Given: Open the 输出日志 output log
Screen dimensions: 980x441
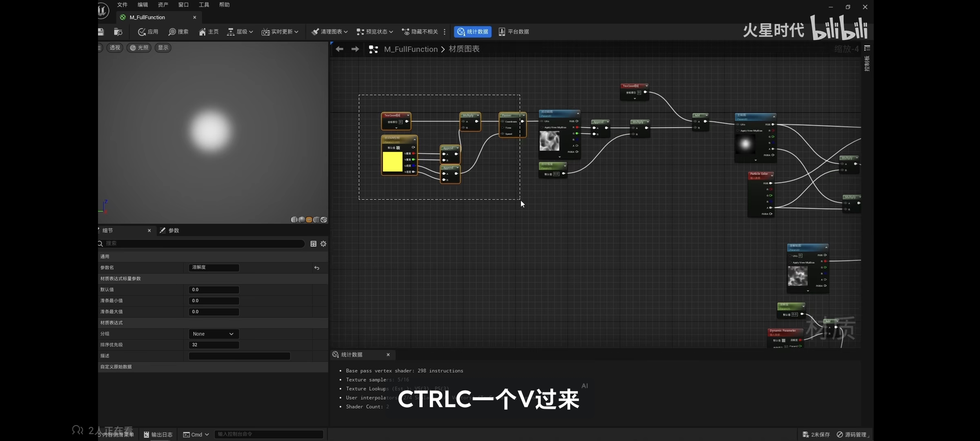Looking at the screenshot, I should tap(158, 434).
